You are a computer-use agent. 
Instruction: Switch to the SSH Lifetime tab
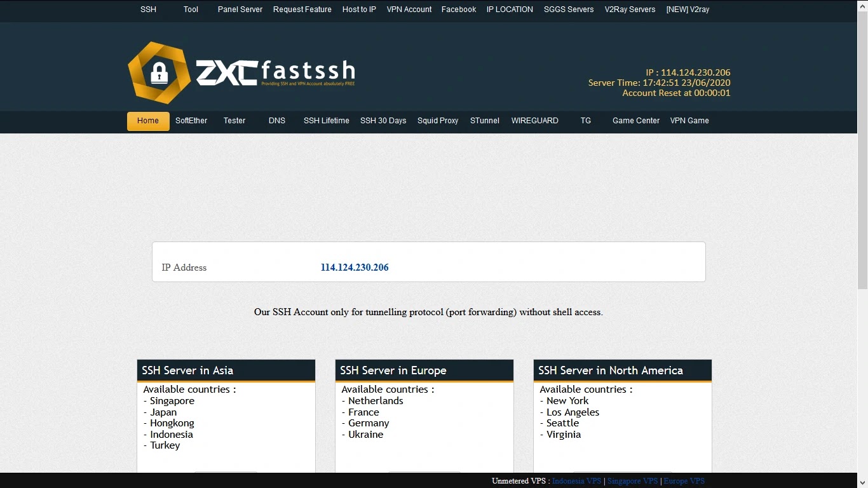(327, 121)
